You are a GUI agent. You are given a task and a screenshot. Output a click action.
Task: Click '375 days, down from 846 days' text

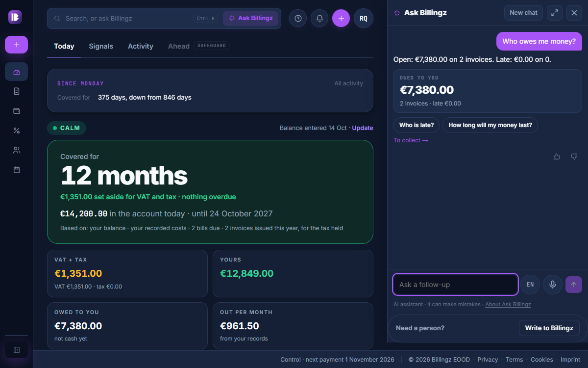(x=145, y=98)
